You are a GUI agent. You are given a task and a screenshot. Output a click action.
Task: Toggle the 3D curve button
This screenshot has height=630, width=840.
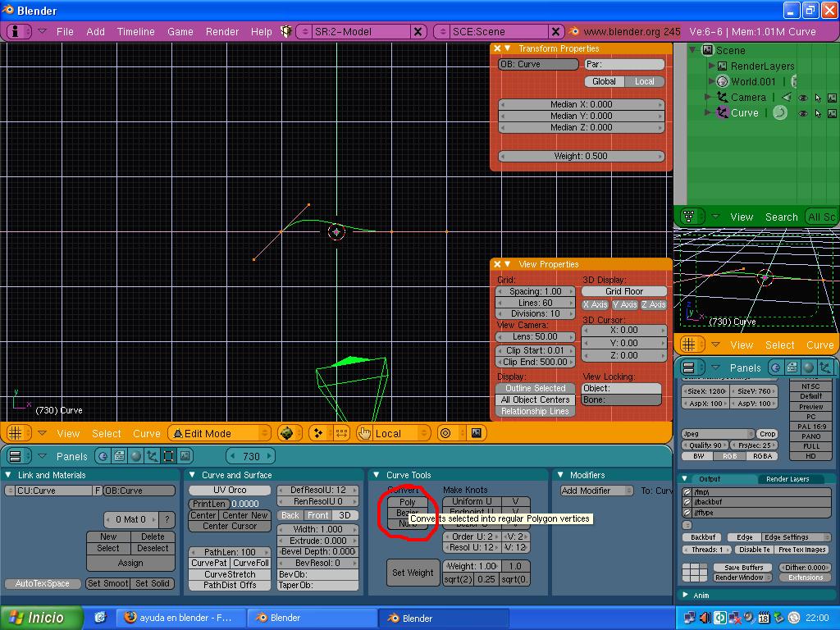(345, 515)
